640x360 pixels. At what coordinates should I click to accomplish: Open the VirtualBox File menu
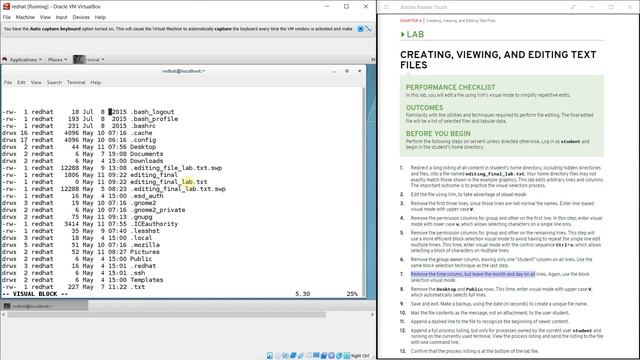click(x=7, y=17)
